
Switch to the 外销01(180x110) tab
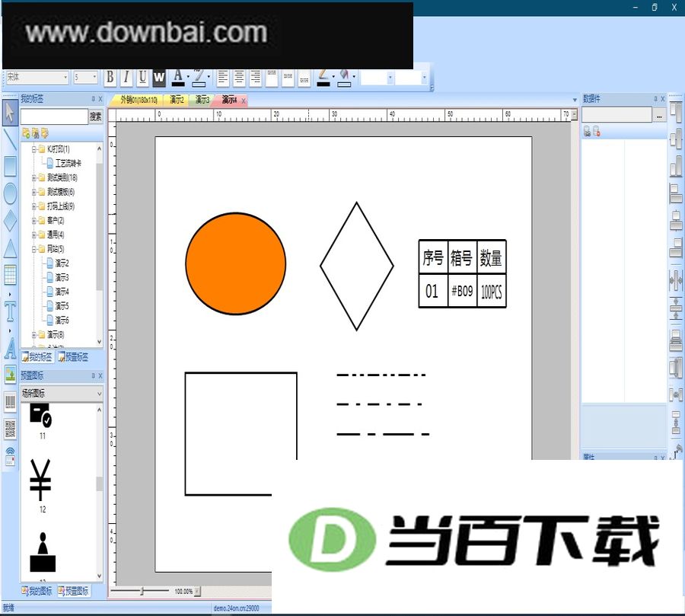click(x=138, y=100)
